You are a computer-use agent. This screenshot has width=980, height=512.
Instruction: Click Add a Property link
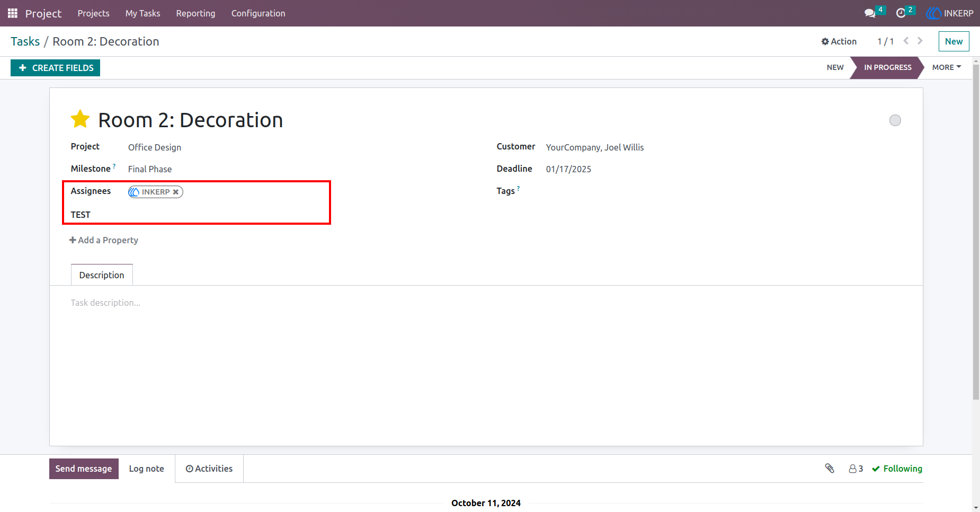tap(104, 240)
